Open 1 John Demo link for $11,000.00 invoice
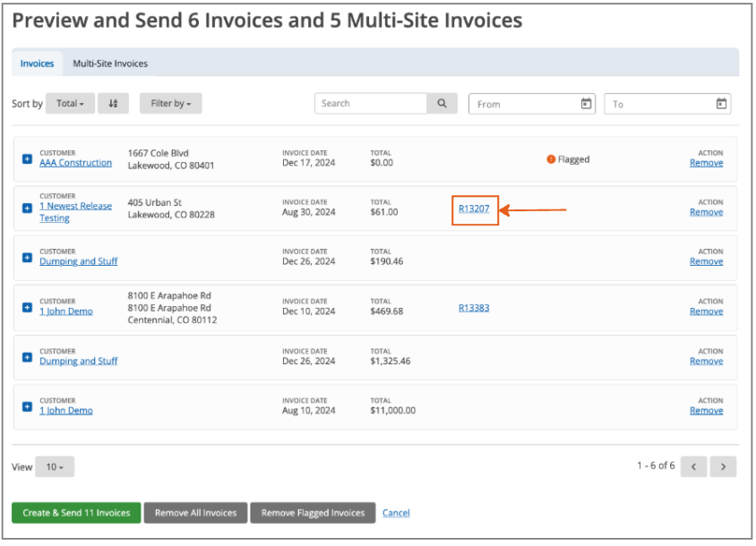756x546 pixels. pos(66,411)
